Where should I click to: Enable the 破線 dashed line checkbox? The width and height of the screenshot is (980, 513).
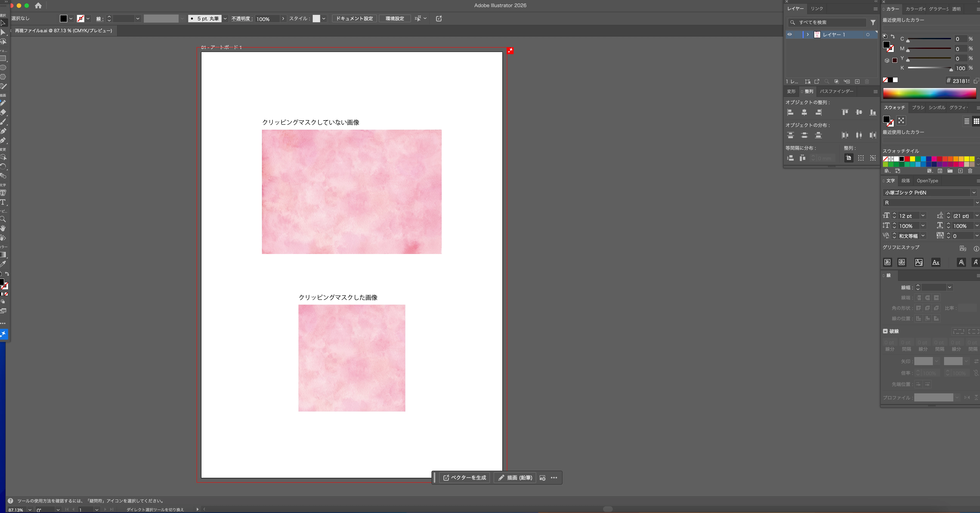click(885, 331)
